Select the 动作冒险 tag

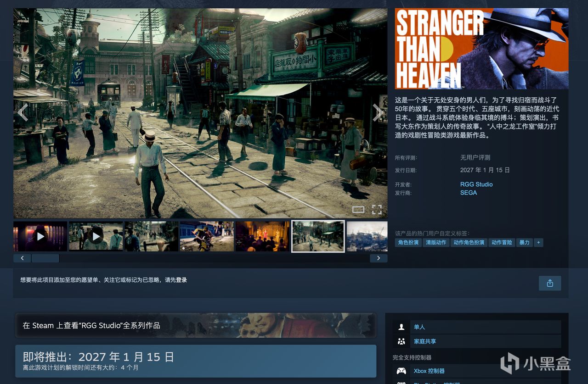(502, 242)
